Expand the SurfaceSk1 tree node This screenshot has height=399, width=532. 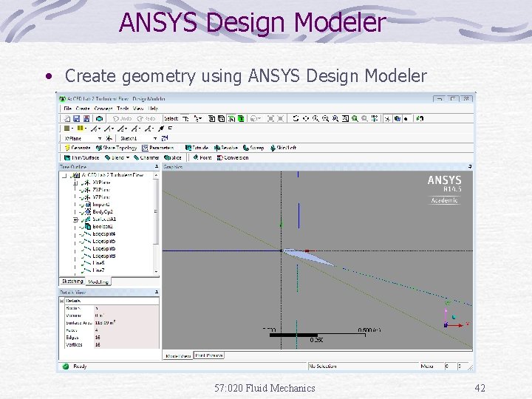pyautogui.click(x=75, y=219)
